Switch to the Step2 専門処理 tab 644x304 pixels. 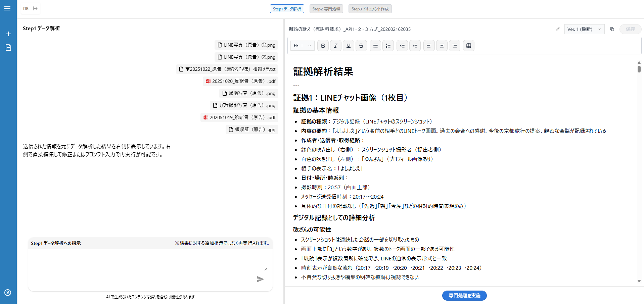pos(326,9)
